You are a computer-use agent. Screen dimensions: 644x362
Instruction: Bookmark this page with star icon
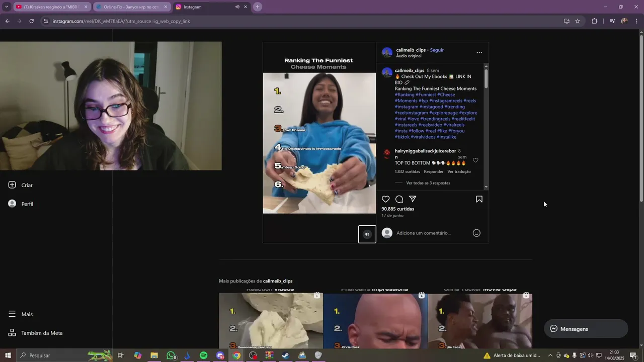[x=578, y=21]
